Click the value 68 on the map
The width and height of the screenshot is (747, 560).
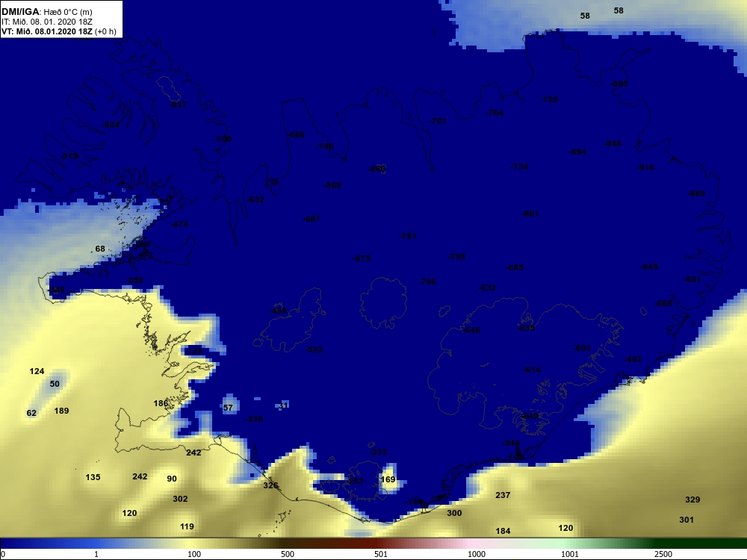click(100, 249)
